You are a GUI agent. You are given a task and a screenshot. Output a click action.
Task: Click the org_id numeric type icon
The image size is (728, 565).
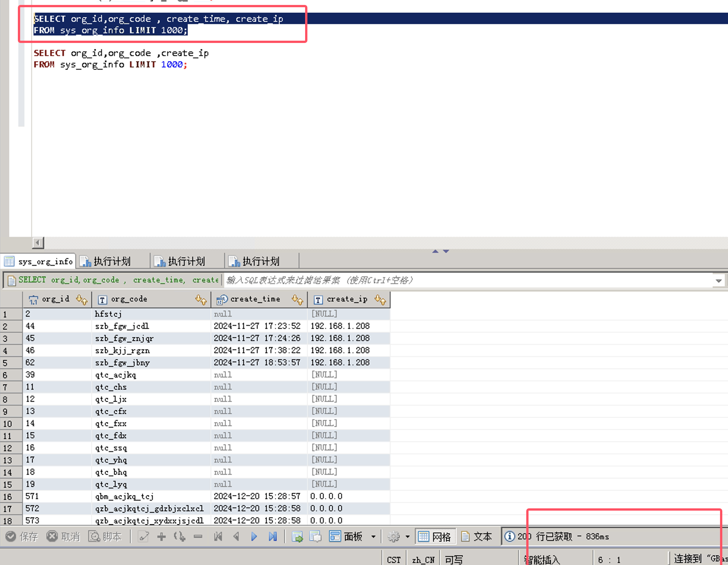[x=33, y=300]
